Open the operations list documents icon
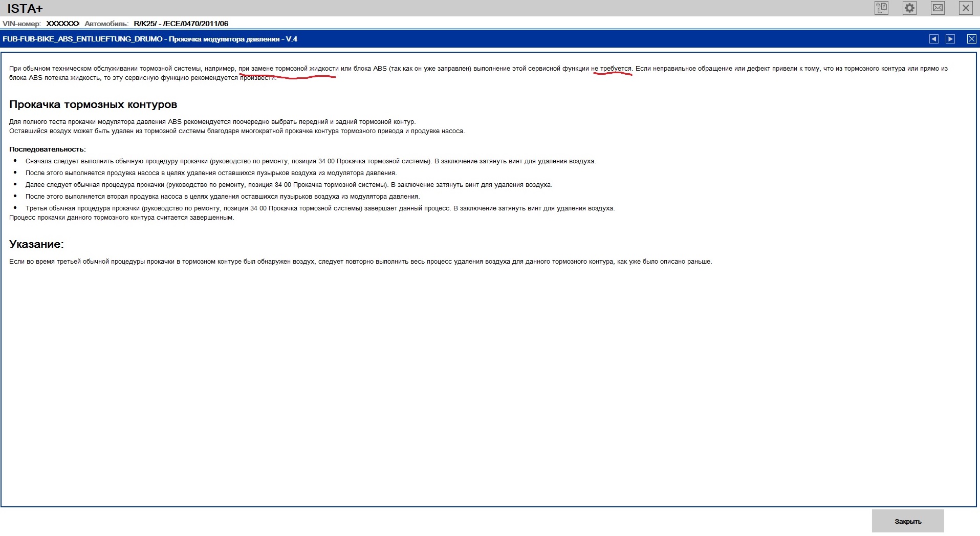The image size is (980, 536). [881, 8]
